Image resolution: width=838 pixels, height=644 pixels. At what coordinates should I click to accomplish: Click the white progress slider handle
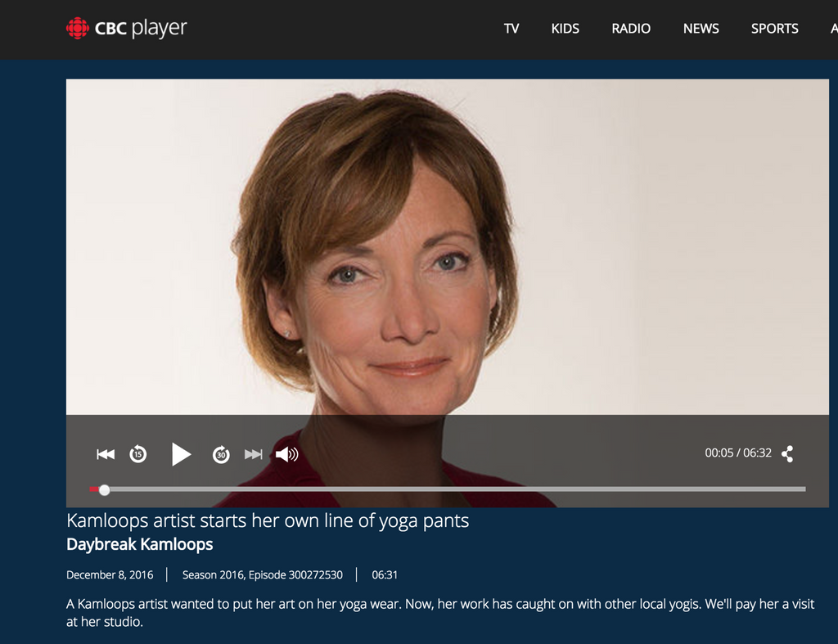(104, 489)
